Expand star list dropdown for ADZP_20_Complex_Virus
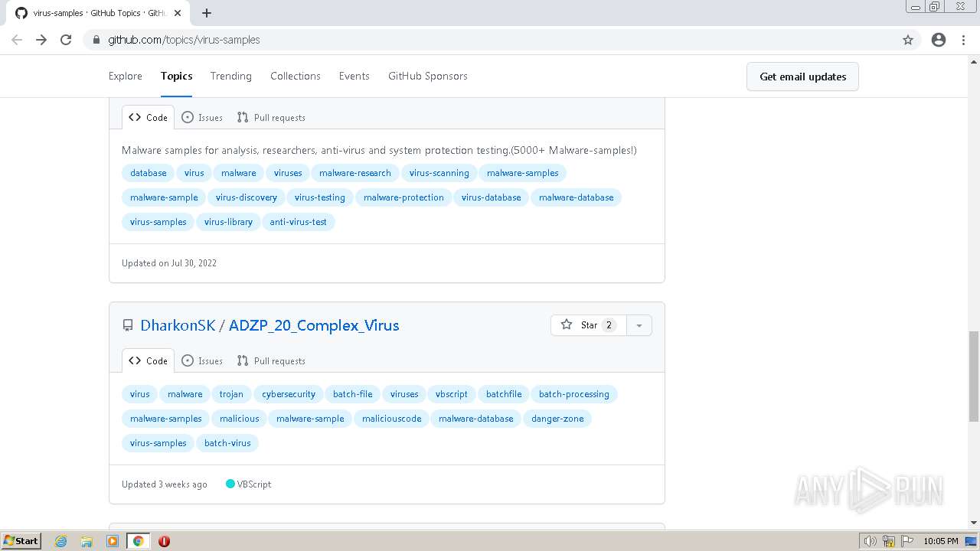The height and width of the screenshot is (551, 980). tap(639, 325)
